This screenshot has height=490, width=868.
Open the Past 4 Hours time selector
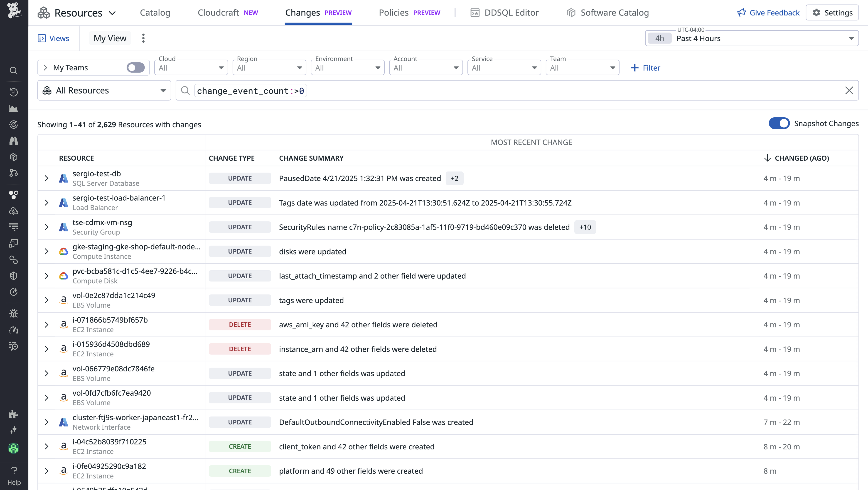click(751, 38)
